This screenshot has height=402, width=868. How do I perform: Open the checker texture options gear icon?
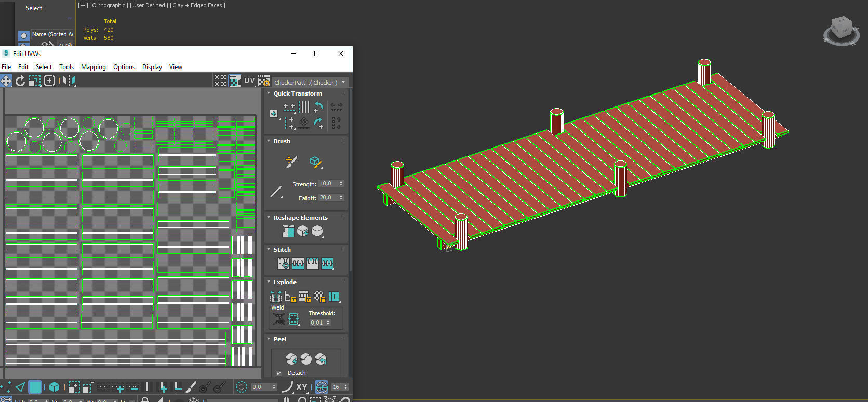[264, 81]
